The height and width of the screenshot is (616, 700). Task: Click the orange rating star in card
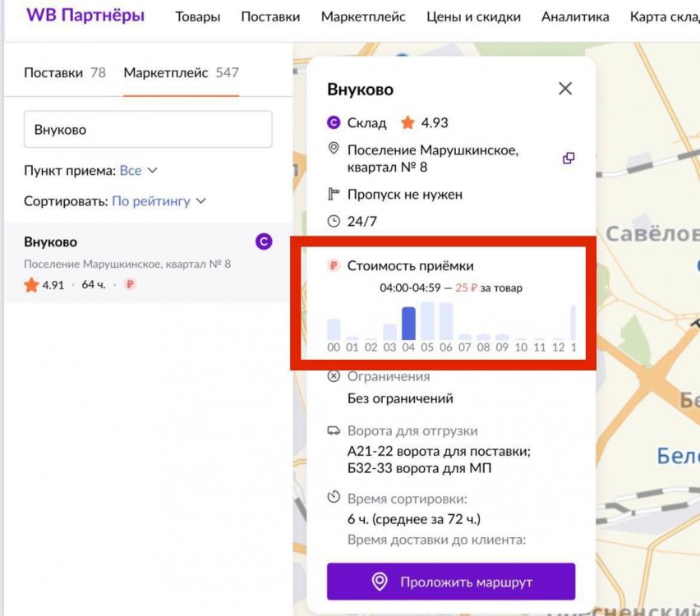coord(408,123)
